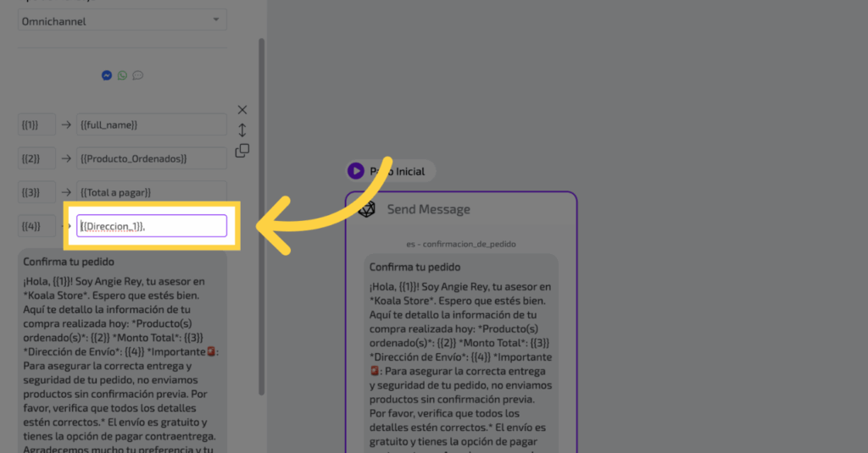Click the chat bubble channel icon
Screen dimensions: 868x453
tap(137, 75)
